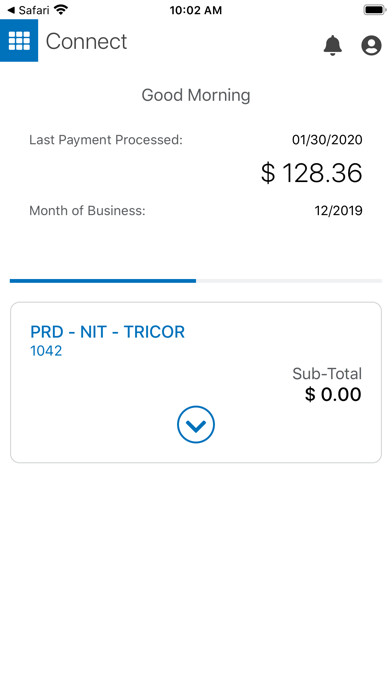Screen dimensions: 392x696
Task: Tap the Month of Business value 12/2019
Action: (338, 210)
